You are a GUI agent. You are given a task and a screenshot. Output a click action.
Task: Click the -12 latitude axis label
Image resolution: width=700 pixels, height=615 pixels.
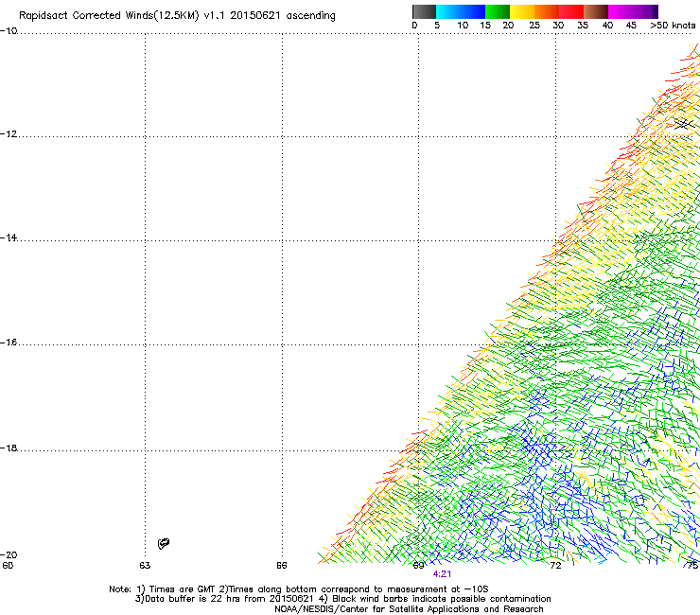pyautogui.click(x=9, y=134)
